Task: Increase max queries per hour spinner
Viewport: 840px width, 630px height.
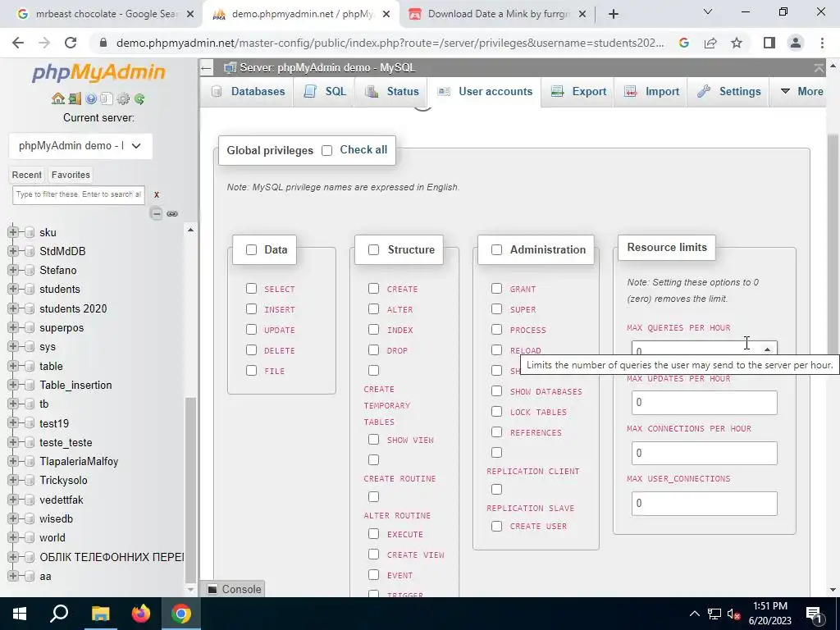Action: click(767, 349)
